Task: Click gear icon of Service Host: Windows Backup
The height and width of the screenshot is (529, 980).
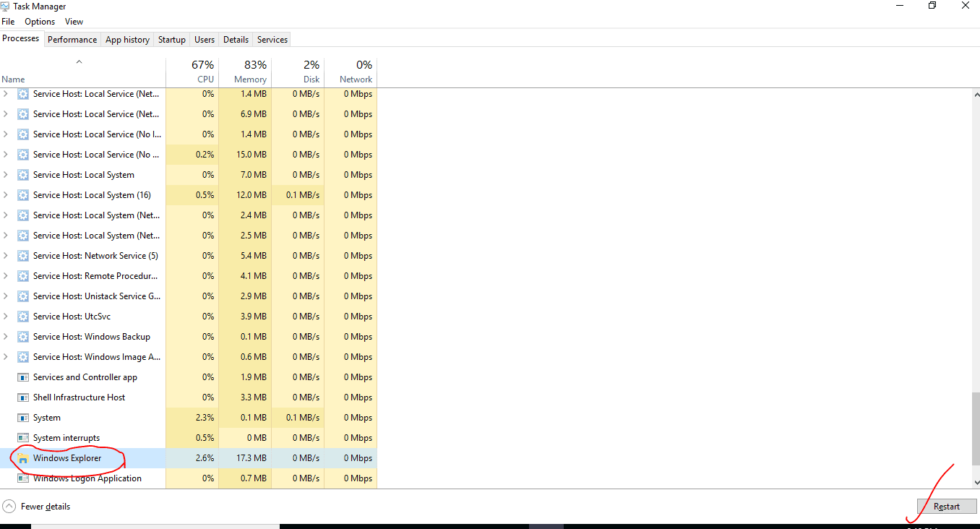Action: pos(22,337)
